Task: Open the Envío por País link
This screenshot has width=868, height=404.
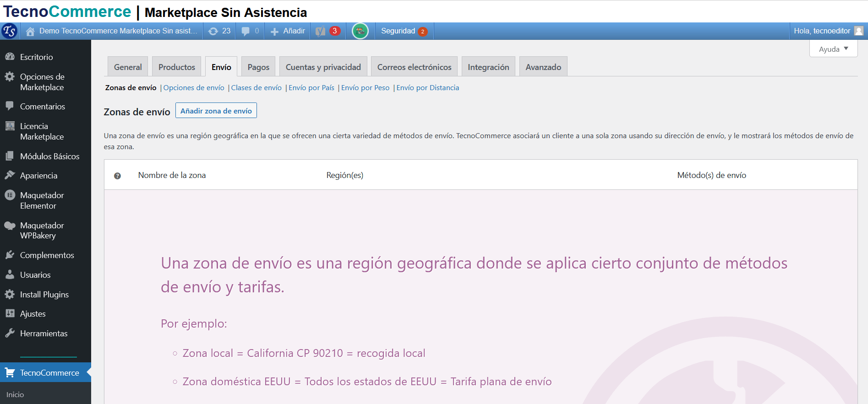Action: [311, 88]
